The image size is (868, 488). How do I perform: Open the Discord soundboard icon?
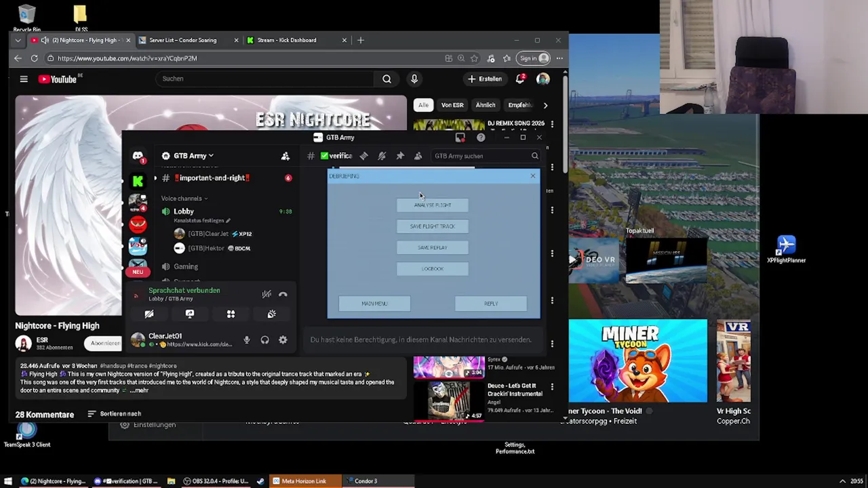tap(271, 314)
